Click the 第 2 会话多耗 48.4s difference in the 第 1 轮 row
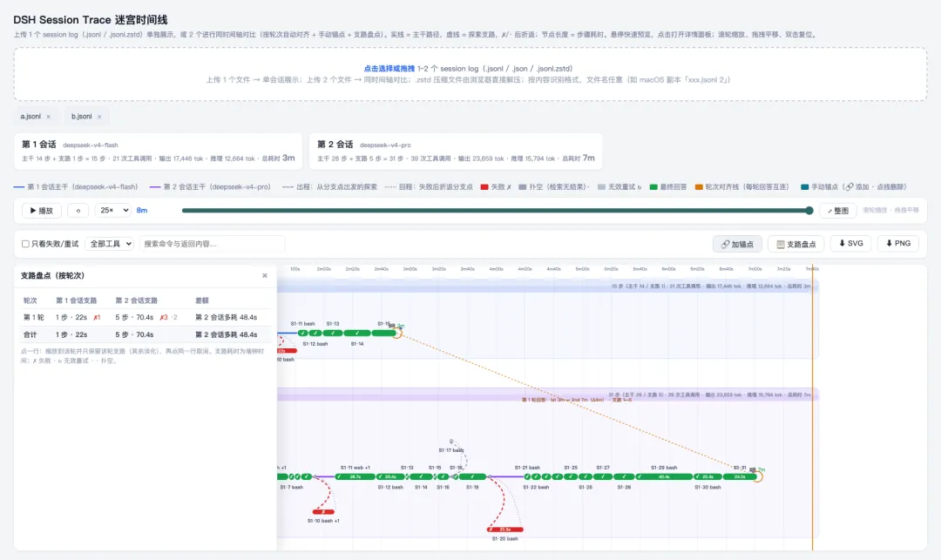The width and height of the screenshot is (941, 560). pos(227,317)
